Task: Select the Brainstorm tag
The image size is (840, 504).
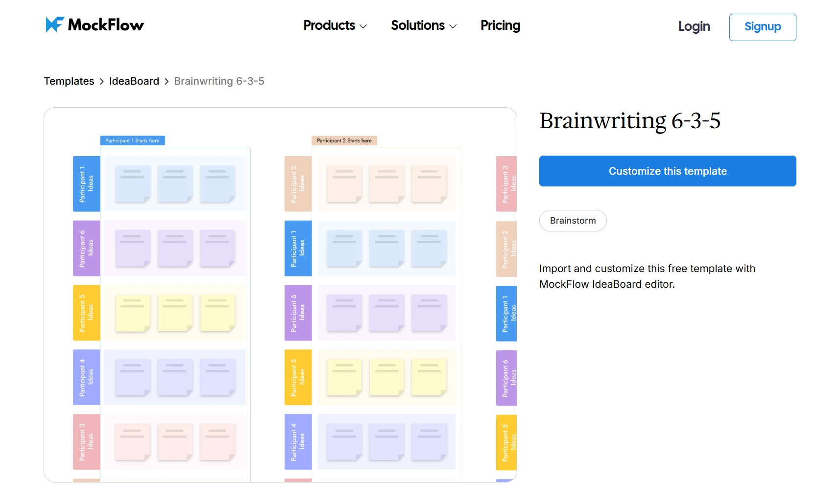Action: (x=572, y=221)
